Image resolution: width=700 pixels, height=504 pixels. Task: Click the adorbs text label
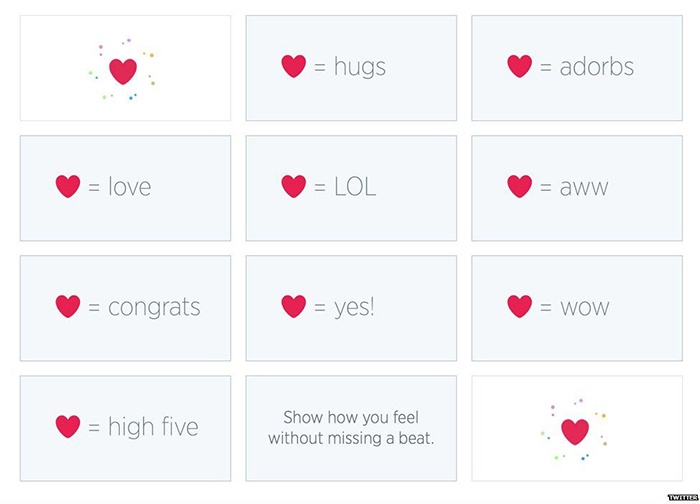pyautogui.click(x=596, y=67)
